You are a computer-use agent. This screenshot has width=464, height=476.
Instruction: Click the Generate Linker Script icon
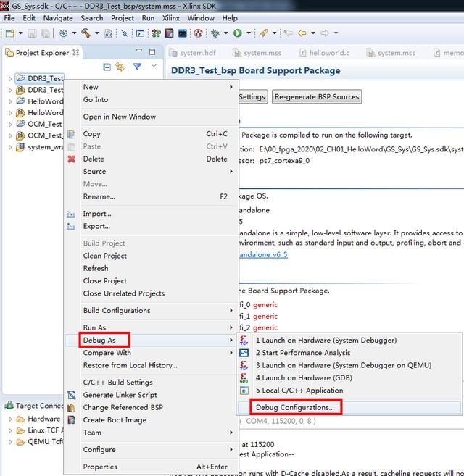point(71,395)
